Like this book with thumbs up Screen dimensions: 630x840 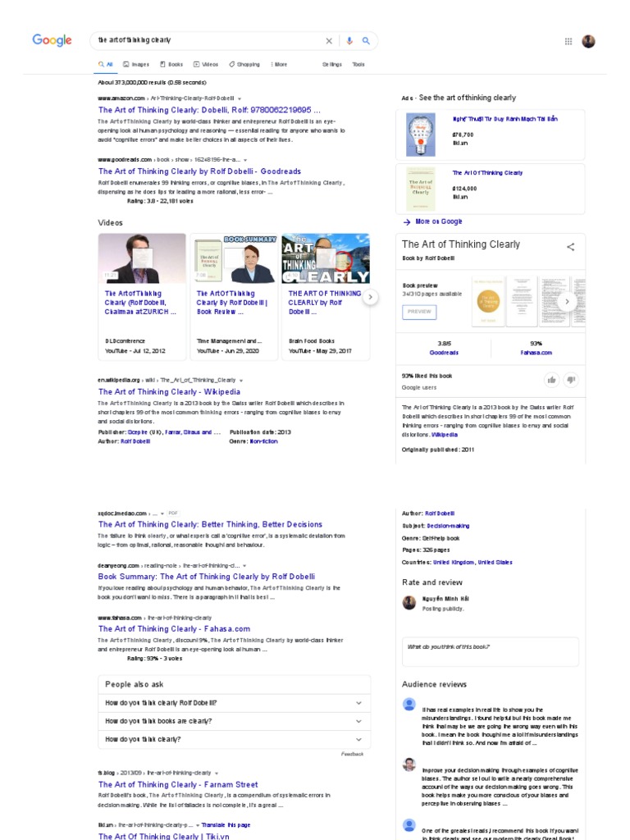551,380
